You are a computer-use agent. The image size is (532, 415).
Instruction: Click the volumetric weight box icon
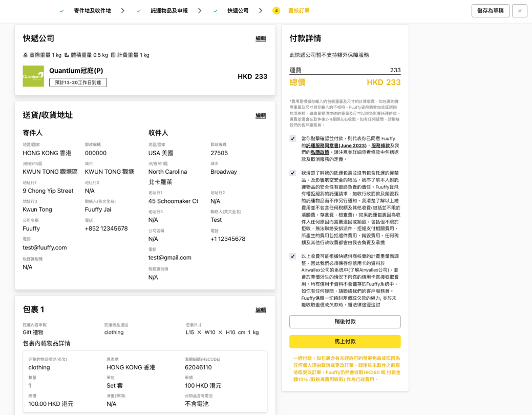pyautogui.click(x=67, y=55)
